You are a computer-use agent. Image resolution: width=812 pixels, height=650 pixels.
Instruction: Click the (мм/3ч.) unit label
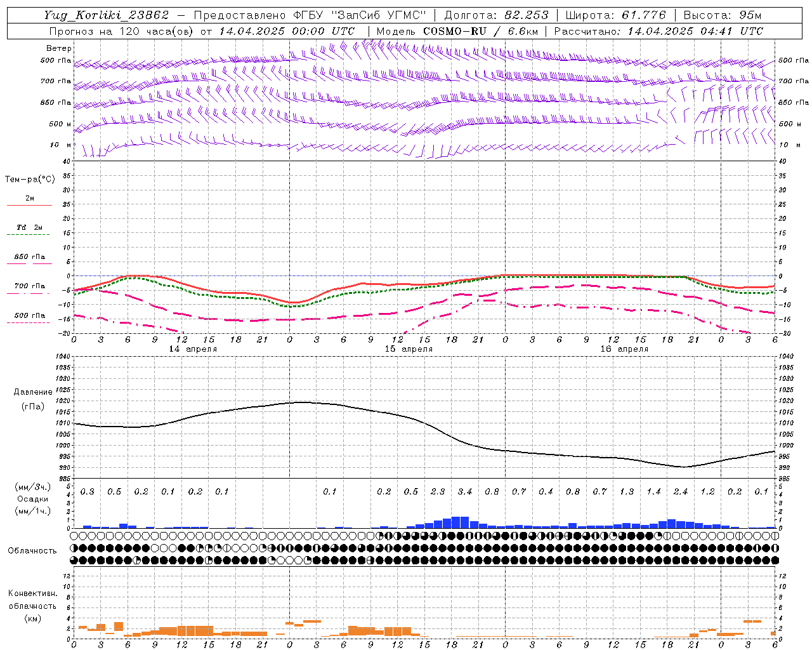[x=31, y=487]
